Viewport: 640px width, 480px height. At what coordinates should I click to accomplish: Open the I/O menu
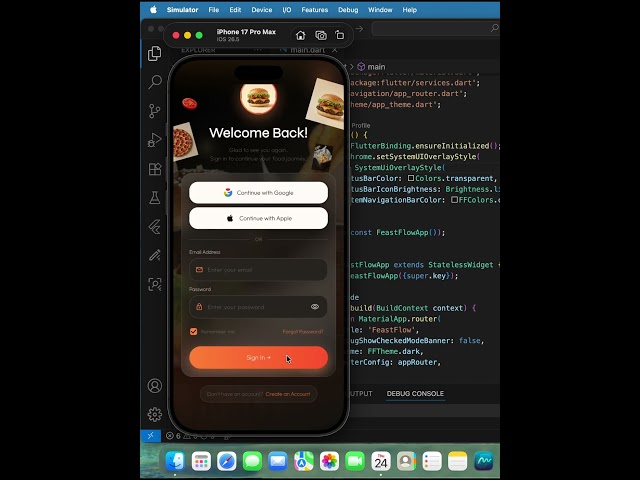coord(287,10)
